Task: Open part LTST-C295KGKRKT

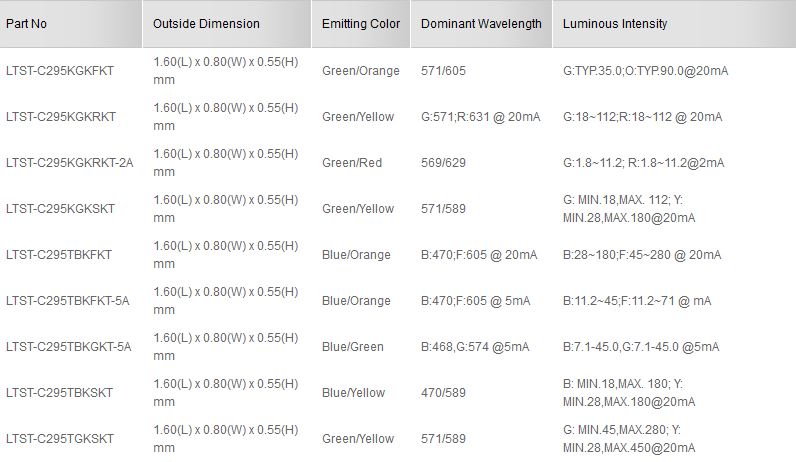Action: 61,117
